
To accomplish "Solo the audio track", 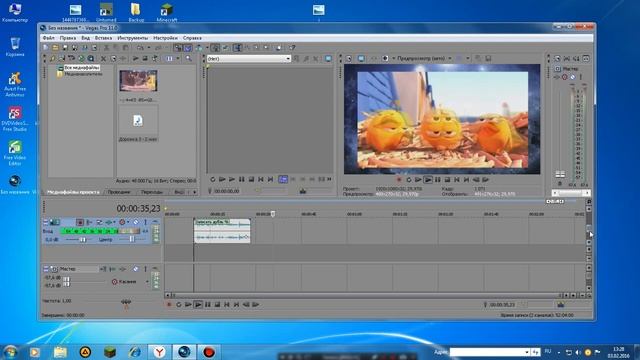I will coord(145,222).
